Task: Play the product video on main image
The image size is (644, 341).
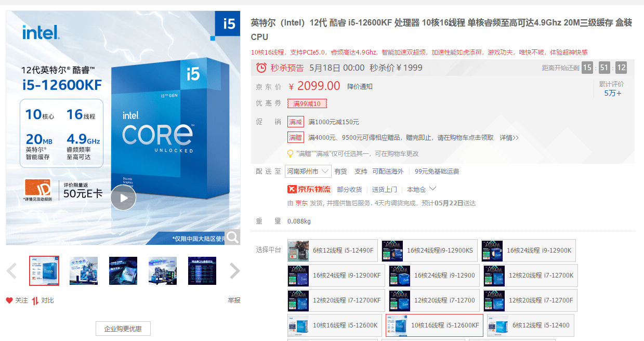Action: click(123, 198)
